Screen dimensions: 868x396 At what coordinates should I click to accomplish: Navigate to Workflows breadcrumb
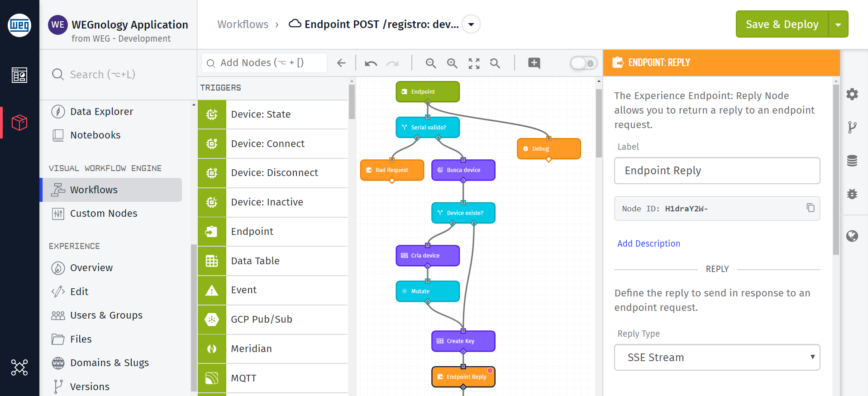click(243, 24)
